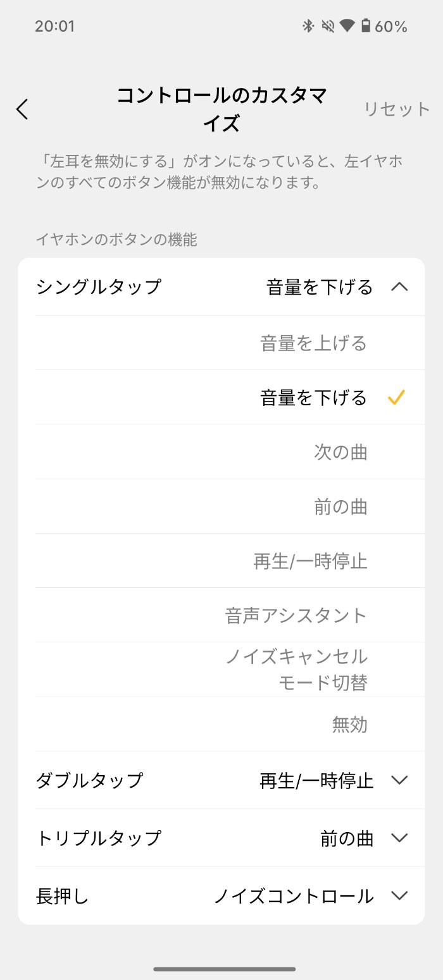The image size is (443, 980).
Task: Tap the yellow checkmark beside 音量を下げる
Action: (397, 397)
